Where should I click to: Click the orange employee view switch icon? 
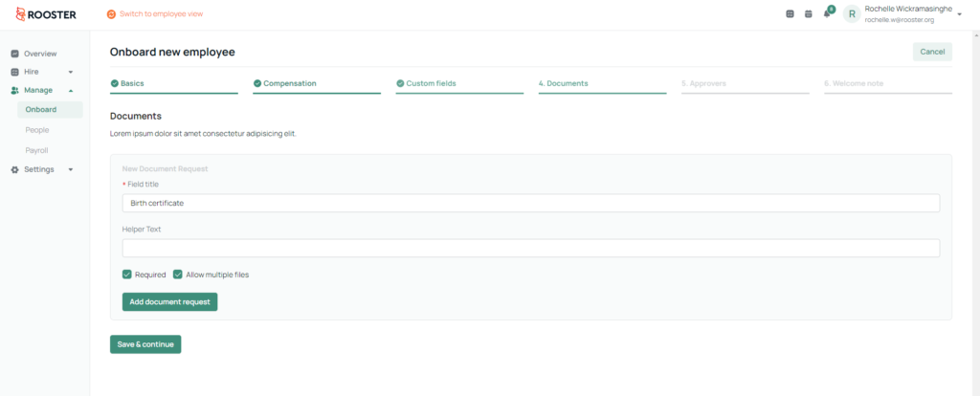pos(111,13)
